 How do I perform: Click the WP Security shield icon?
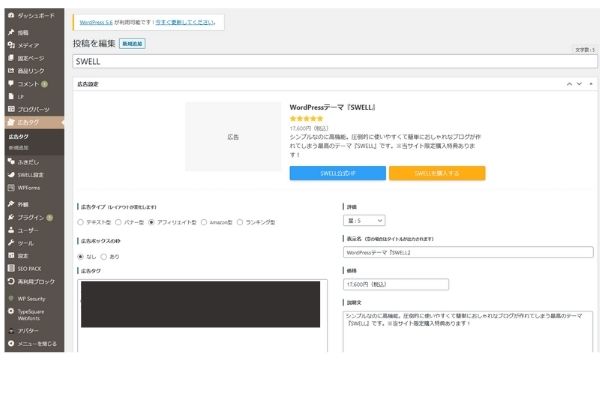coord(11,298)
